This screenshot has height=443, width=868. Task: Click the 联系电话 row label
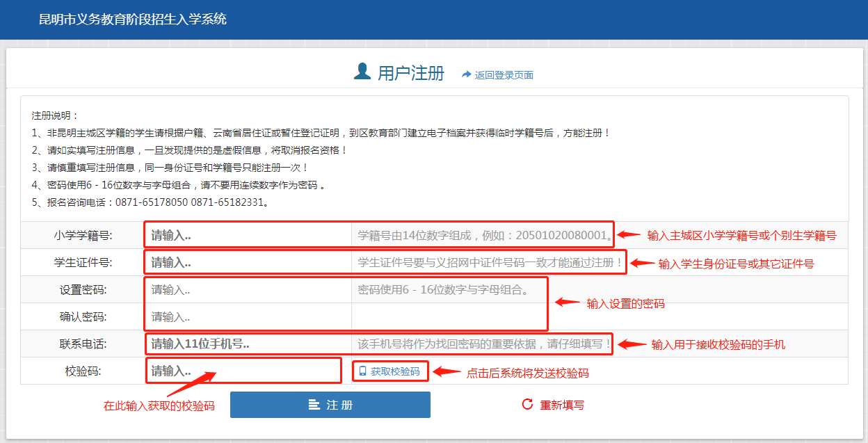point(83,344)
